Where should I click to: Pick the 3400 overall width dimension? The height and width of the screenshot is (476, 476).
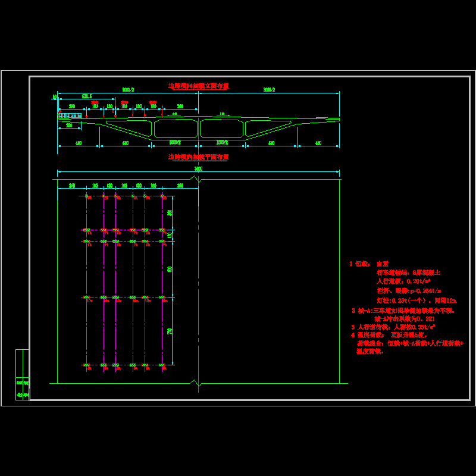[x=198, y=169]
